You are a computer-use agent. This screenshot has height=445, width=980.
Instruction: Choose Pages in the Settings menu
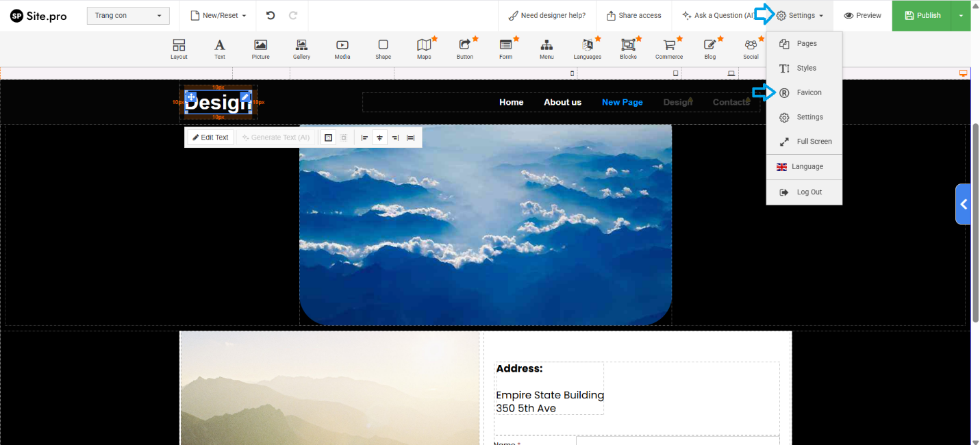[806, 43]
